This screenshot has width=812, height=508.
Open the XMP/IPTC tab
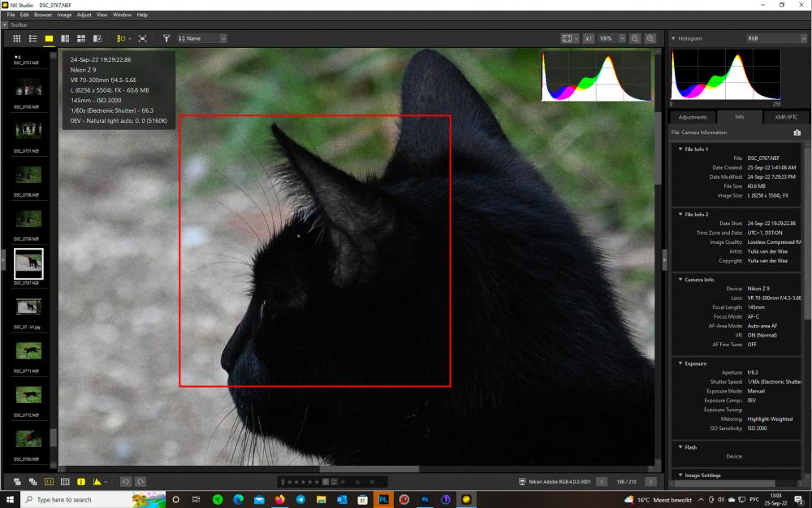[785, 117]
